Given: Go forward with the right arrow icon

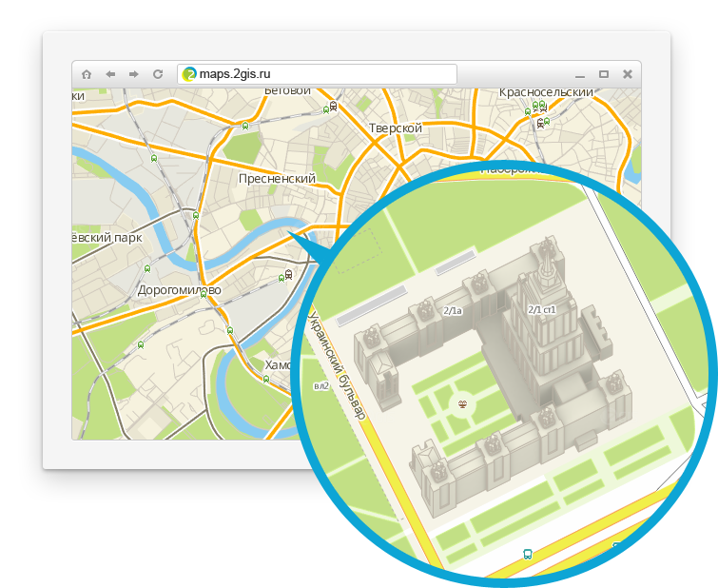Looking at the screenshot, I should (x=134, y=74).
